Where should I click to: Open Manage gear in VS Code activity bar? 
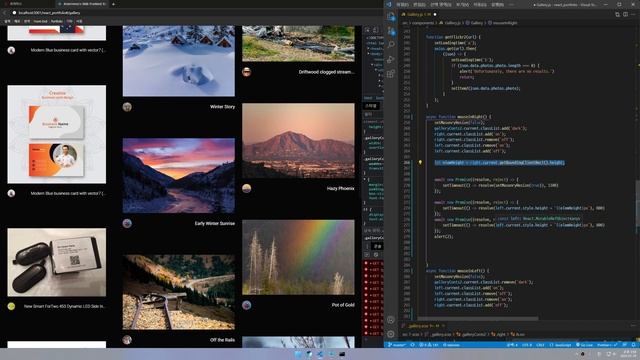[391, 334]
